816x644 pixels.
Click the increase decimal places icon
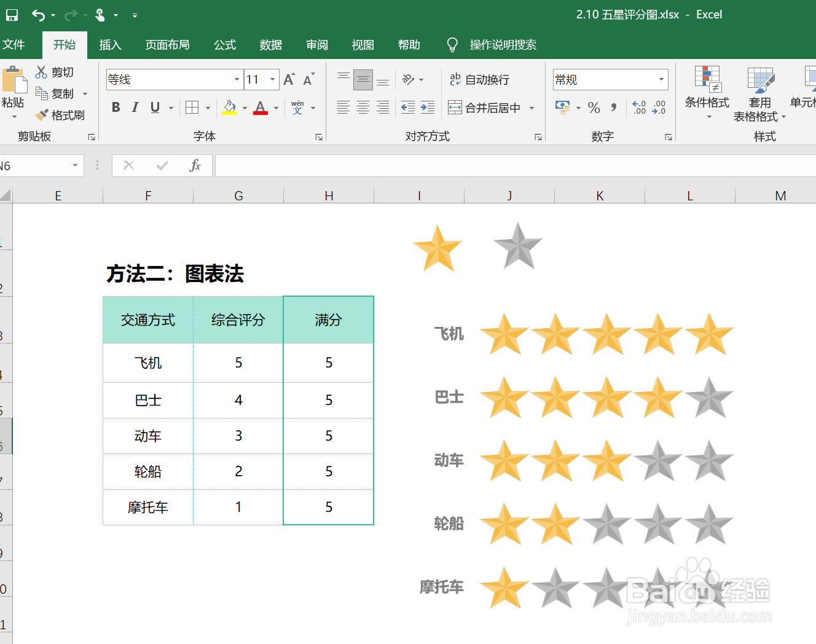coord(639,108)
